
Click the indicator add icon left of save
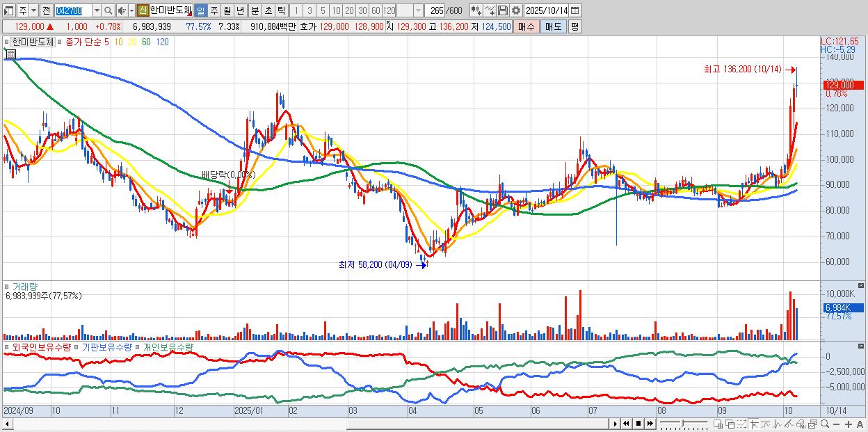[476, 10]
